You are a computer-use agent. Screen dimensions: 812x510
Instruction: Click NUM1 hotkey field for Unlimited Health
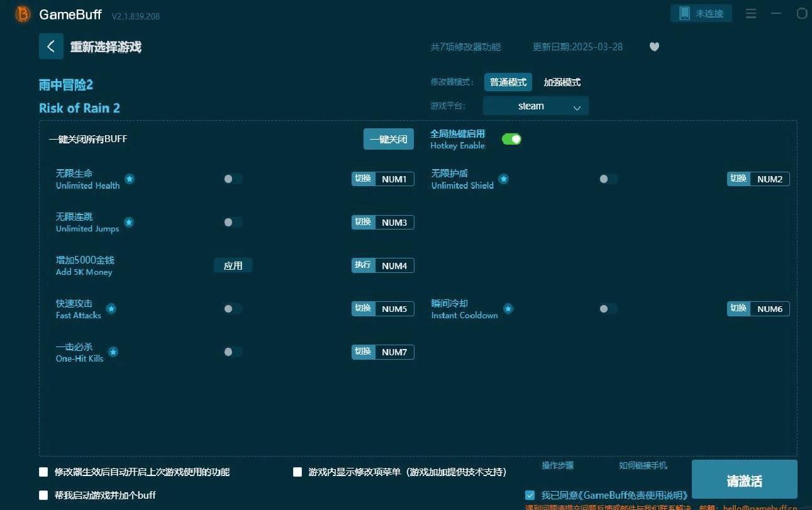(x=394, y=179)
